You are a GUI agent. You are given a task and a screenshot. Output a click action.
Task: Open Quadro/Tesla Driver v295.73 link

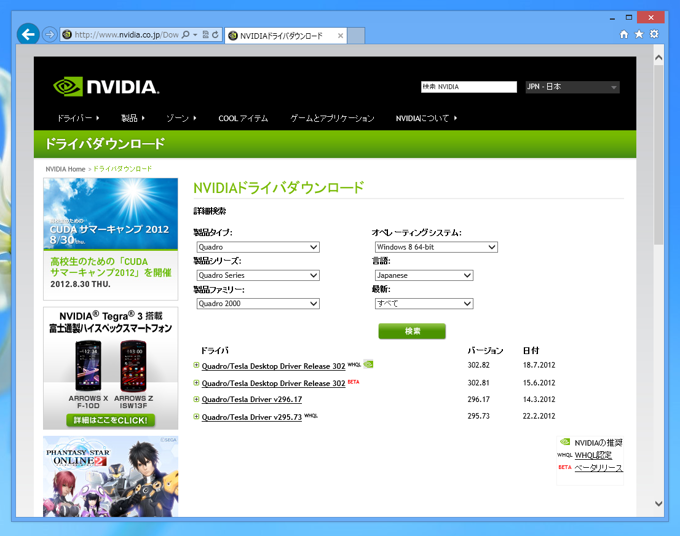[252, 417]
